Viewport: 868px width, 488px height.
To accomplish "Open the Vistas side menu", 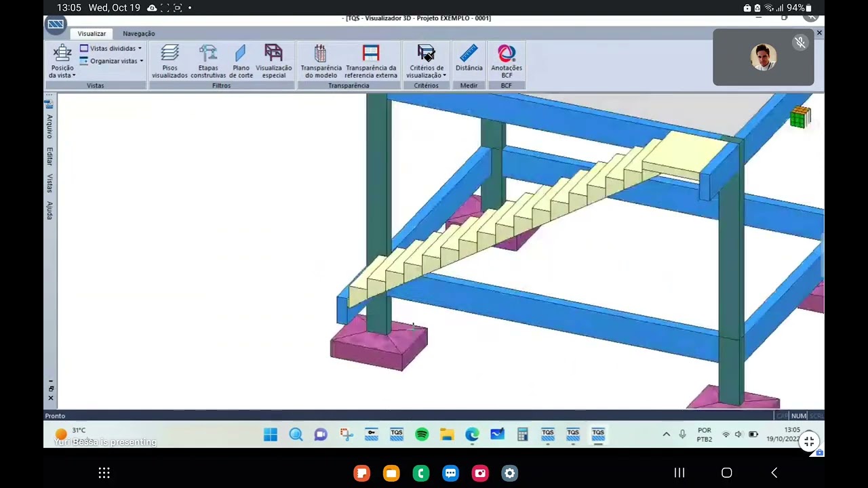I will [50, 184].
